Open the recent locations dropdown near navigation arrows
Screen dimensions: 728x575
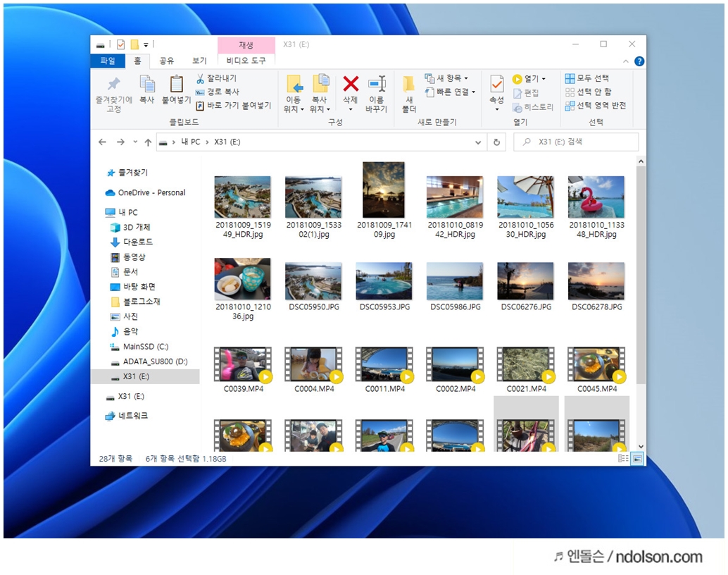click(x=135, y=142)
